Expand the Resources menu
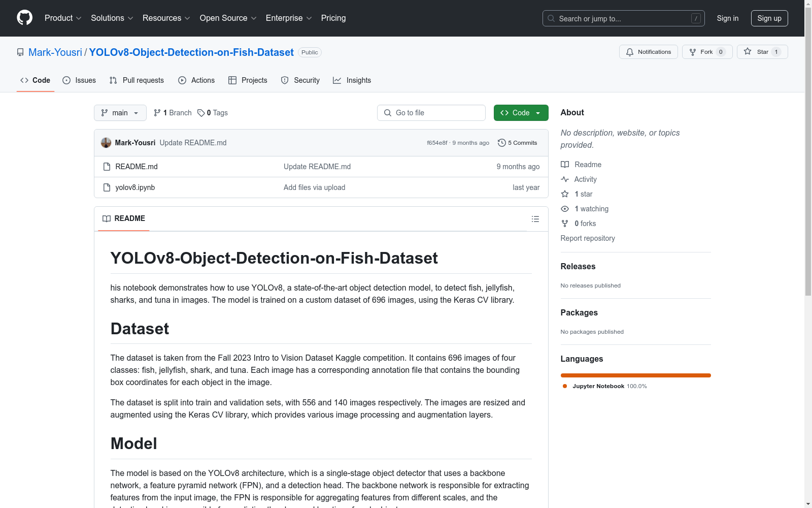 [x=166, y=18]
